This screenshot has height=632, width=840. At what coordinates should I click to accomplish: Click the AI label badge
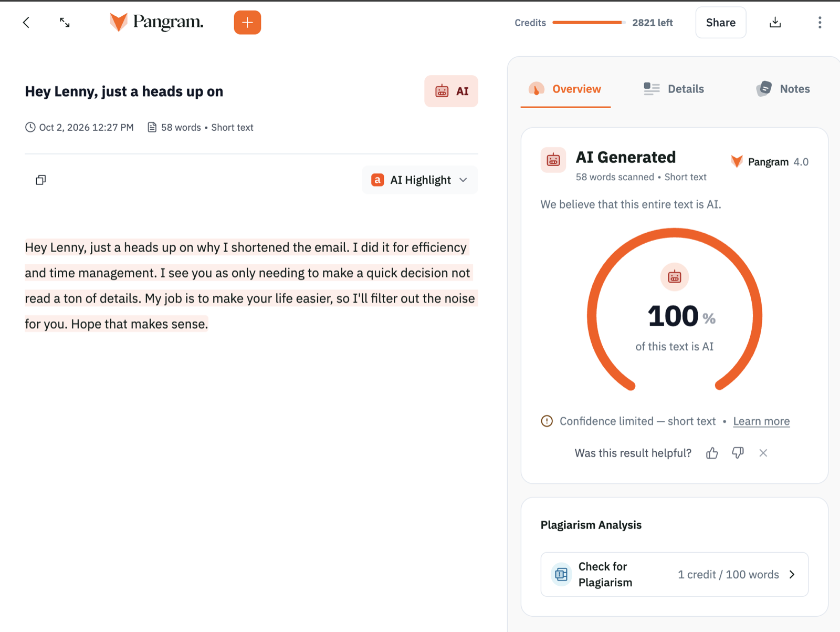(x=451, y=91)
